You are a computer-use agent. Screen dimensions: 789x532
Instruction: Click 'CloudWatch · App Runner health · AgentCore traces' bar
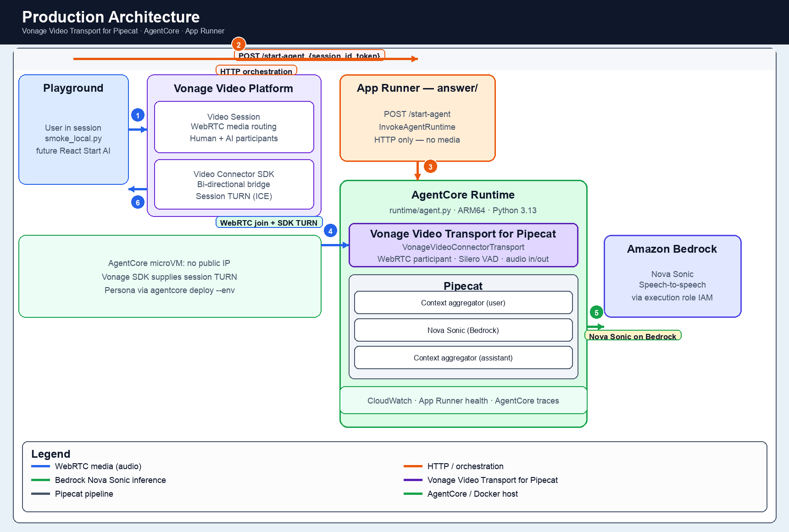(x=463, y=400)
